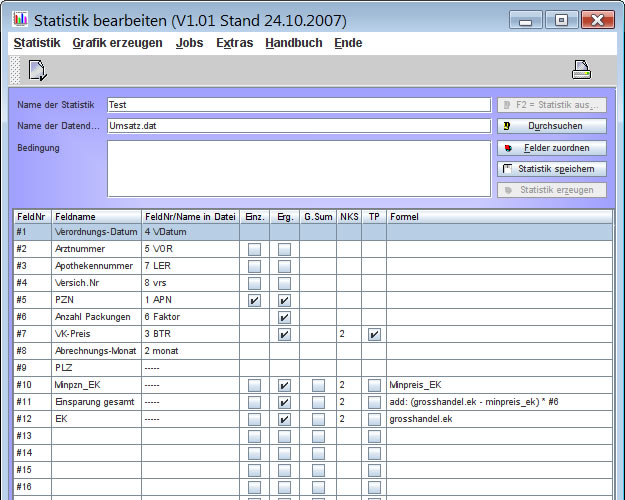Toggle G.Sum checkbox in Minpzn_EK row
The height and width of the screenshot is (500, 625).
318,385
